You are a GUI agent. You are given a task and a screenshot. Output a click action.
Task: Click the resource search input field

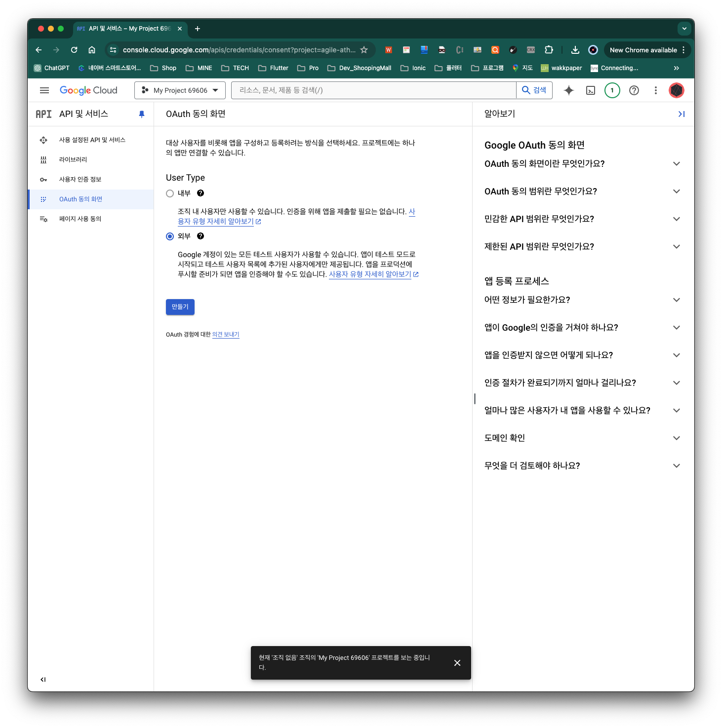point(373,90)
